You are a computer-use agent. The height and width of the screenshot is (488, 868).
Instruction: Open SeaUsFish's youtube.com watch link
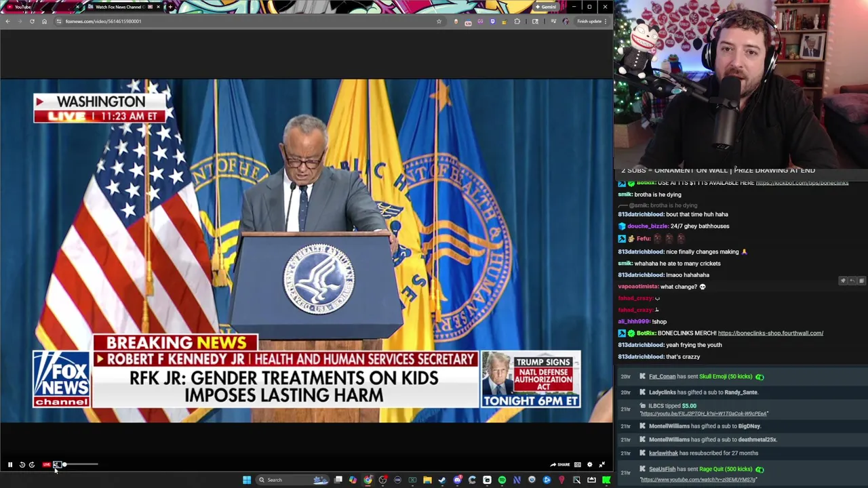[698, 480]
